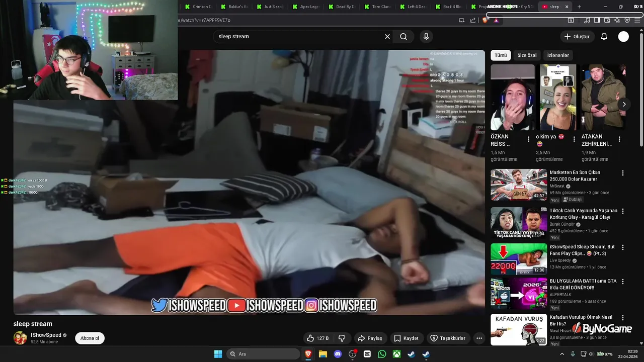Switch to the Dead By D browser tab
This screenshot has width=644, height=362.
pos(342,7)
